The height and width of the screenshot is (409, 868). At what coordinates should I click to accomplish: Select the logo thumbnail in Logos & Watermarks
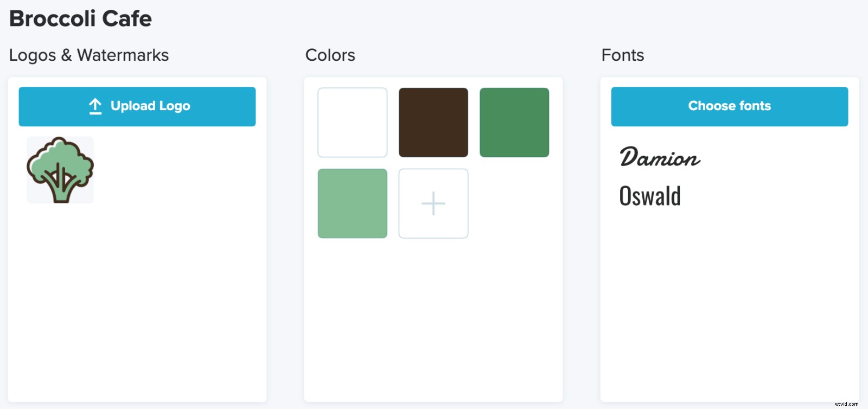point(60,169)
